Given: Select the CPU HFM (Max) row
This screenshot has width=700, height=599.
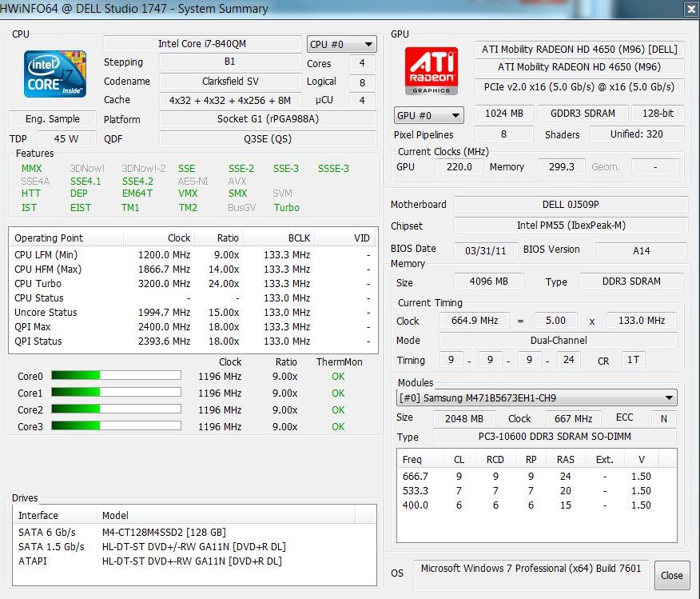Looking at the screenshot, I should coord(193,269).
